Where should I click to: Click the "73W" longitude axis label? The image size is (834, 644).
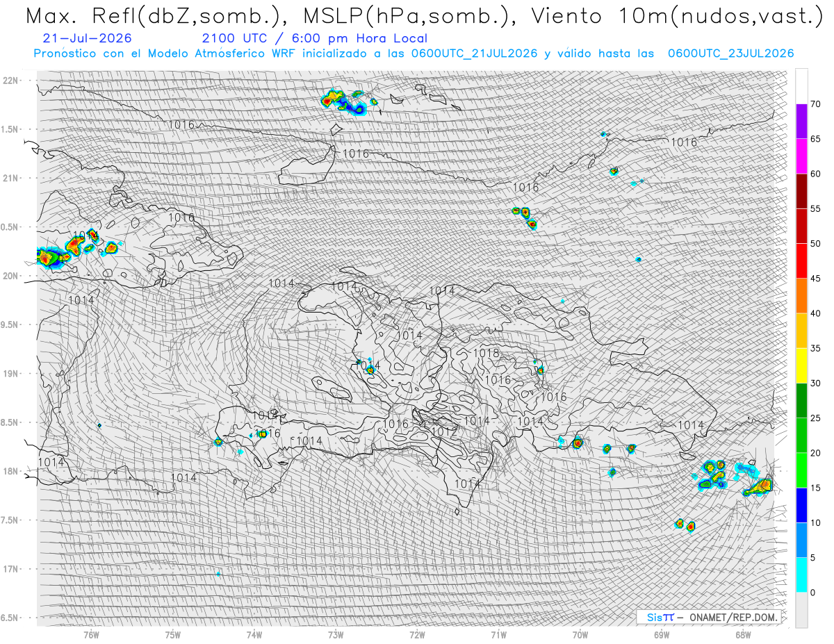[336, 634]
